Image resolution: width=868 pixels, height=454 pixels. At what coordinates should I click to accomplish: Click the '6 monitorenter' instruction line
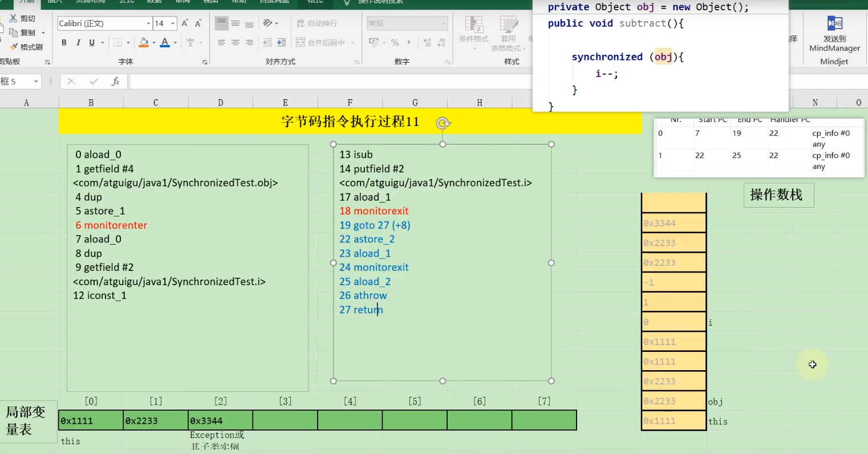tap(111, 225)
